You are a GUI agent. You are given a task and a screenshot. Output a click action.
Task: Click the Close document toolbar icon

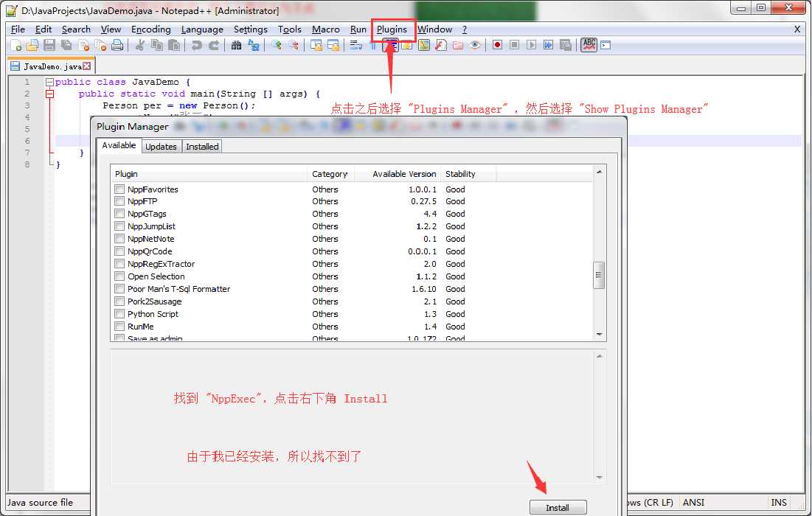(x=83, y=46)
